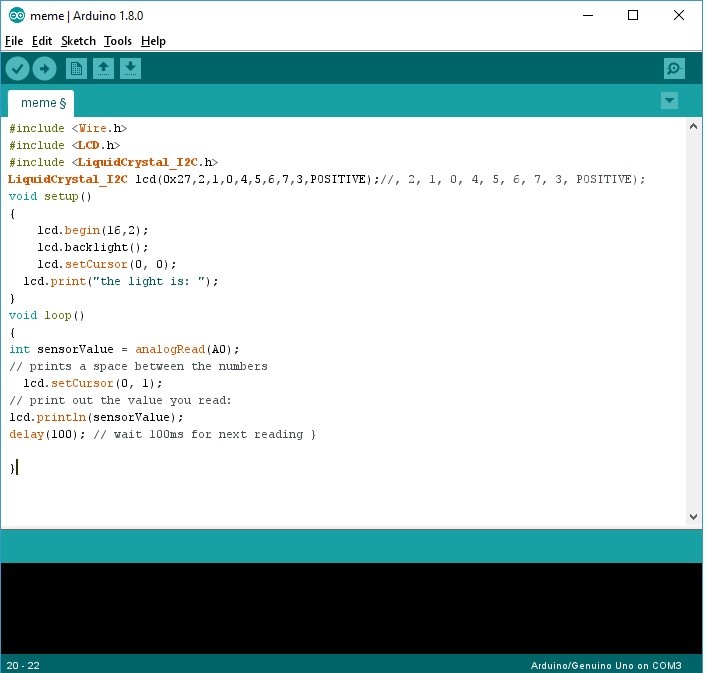The width and height of the screenshot is (709, 673).
Task: Open the Serial Monitor magnifier icon
Action: click(x=674, y=69)
